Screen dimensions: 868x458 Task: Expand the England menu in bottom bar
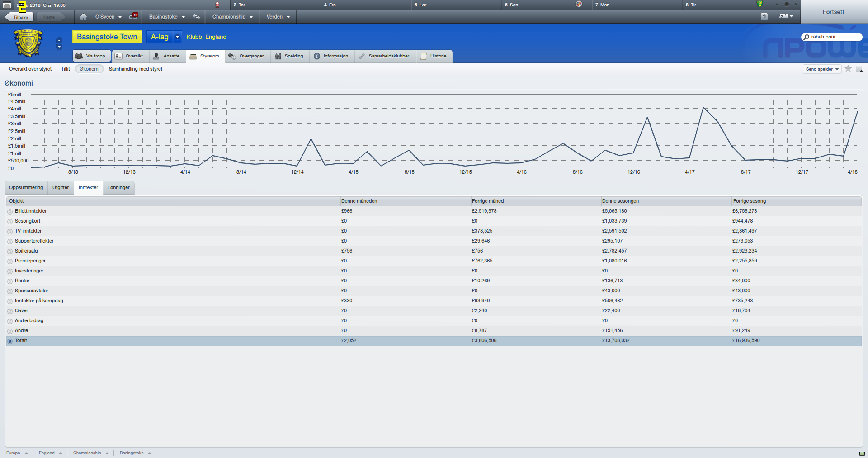pyautogui.click(x=50, y=453)
